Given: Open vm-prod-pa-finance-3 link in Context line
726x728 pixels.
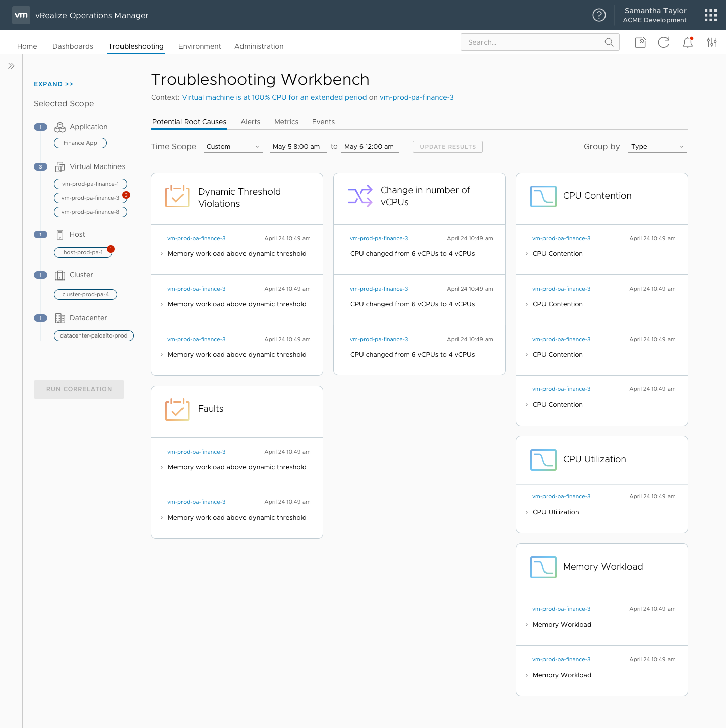Looking at the screenshot, I should point(416,97).
